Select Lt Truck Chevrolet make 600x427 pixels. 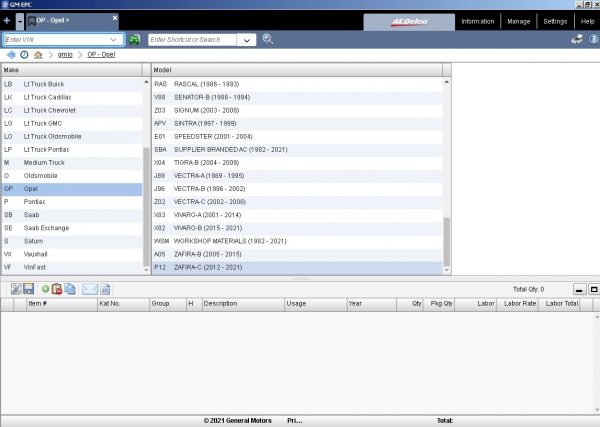[72, 110]
